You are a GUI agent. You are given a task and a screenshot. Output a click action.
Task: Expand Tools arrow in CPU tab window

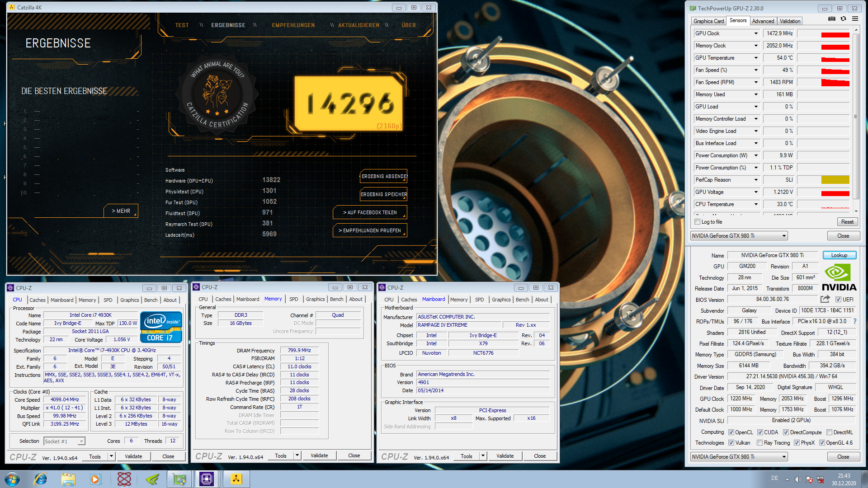click(111, 456)
